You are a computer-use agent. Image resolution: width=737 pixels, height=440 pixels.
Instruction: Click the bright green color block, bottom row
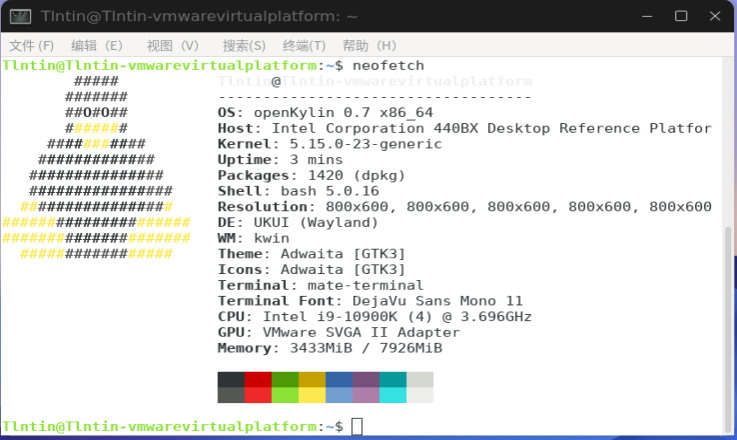click(285, 395)
